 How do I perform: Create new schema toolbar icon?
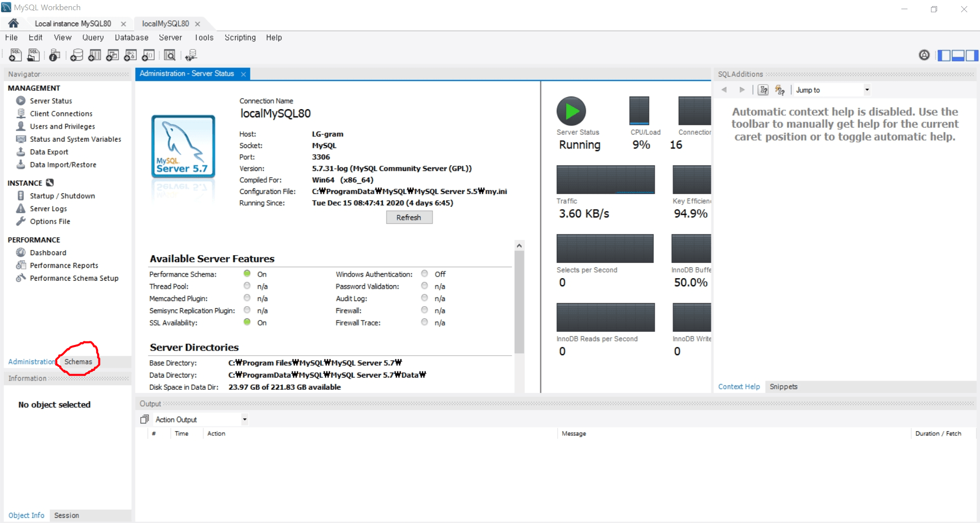pyautogui.click(x=77, y=55)
